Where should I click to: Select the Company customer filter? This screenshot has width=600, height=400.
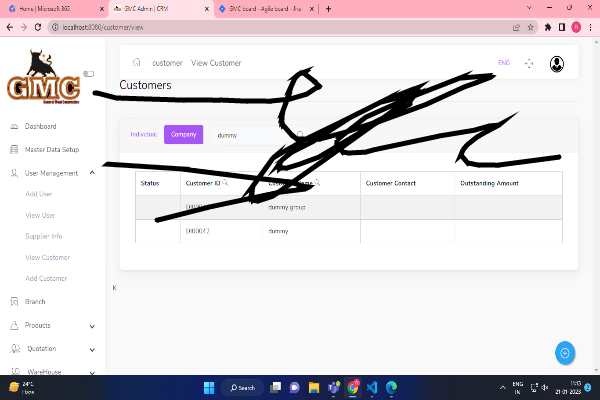183,134
